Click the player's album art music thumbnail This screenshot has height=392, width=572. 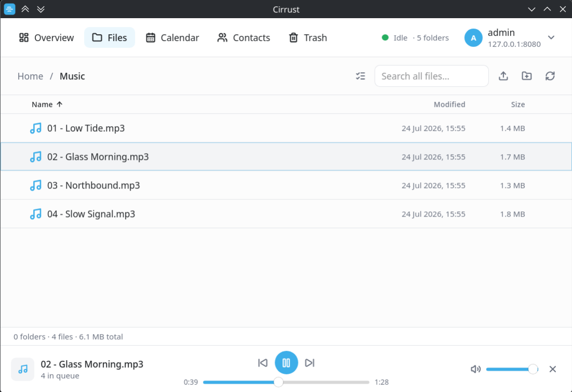pyautogui.click(x=23, y=369)
